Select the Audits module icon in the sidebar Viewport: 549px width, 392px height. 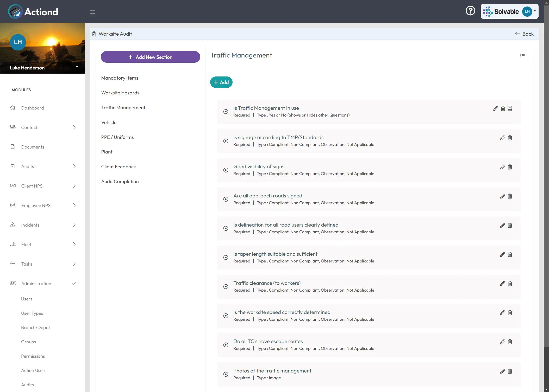13,166
